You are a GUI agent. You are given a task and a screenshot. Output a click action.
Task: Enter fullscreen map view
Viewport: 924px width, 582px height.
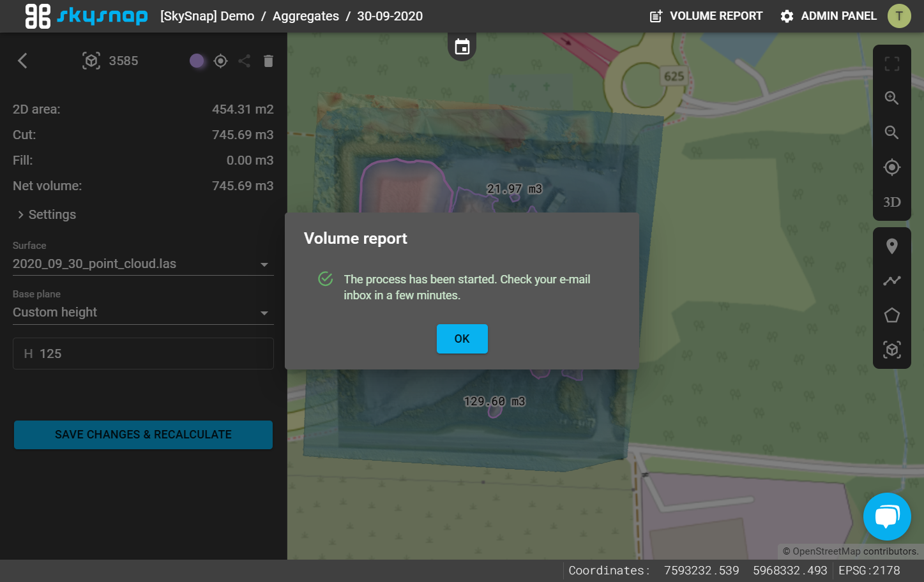pos(892,64)
